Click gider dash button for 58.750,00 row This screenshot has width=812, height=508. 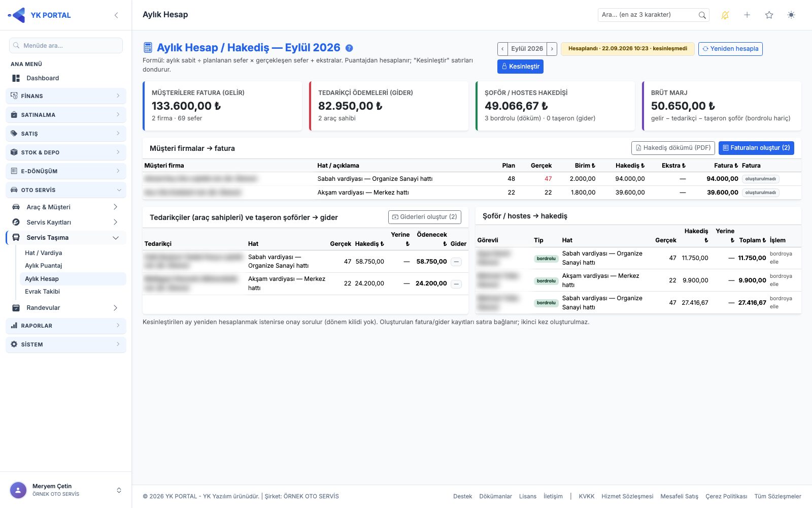click(x=456, y=262)
